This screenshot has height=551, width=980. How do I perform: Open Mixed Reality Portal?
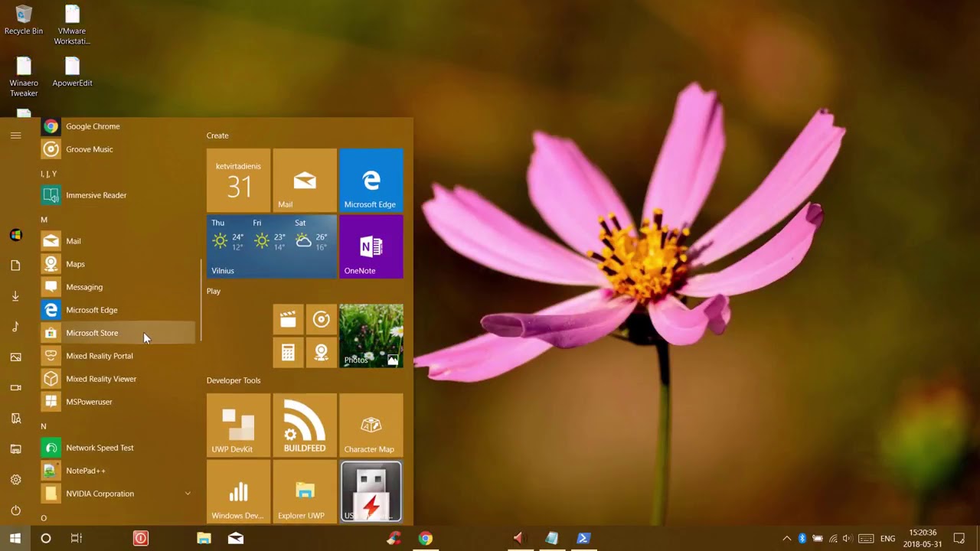pyautogui.click(x=119, y=356)
